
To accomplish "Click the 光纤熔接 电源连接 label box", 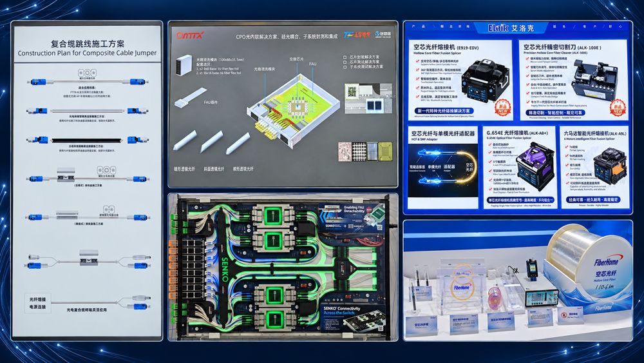I will [37, 303].
